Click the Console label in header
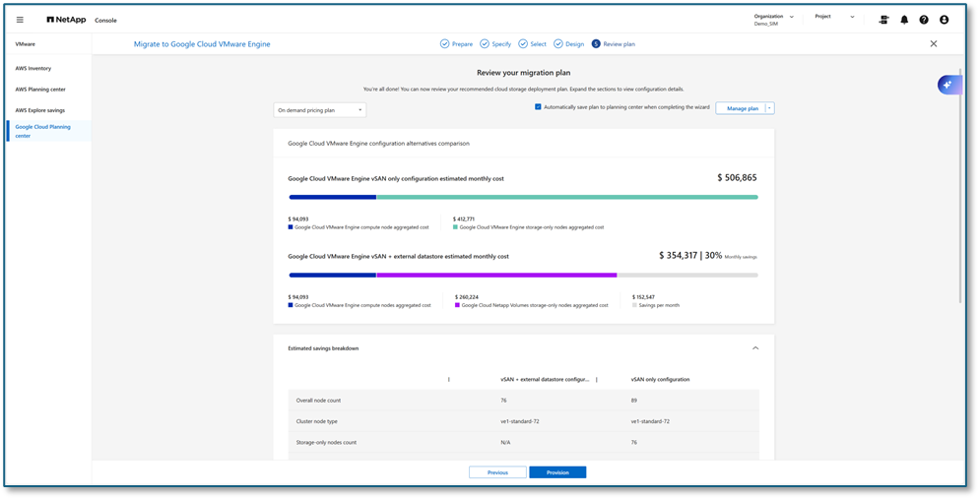The height and width of the screenshot is (499, 980). tap(105, 20)
